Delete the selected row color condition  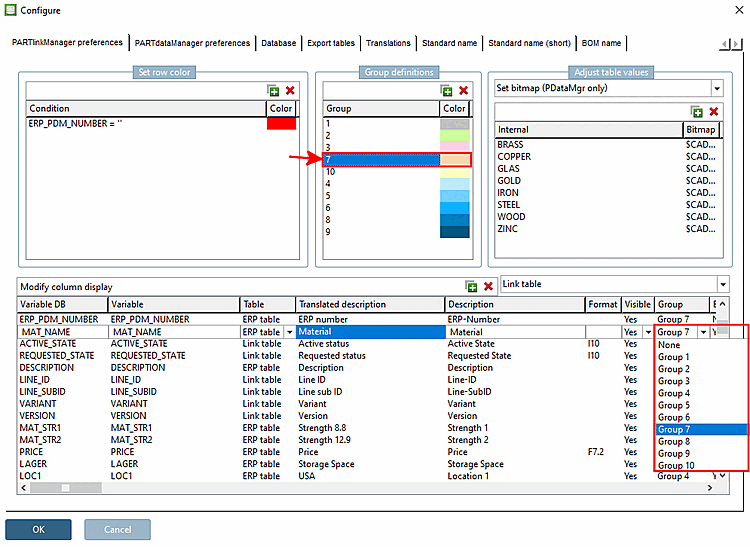tap(290, 90)
